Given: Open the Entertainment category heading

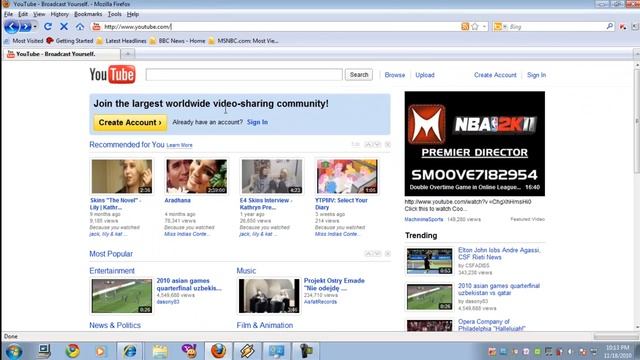Looking at the screenshot, I should (112, 271).
